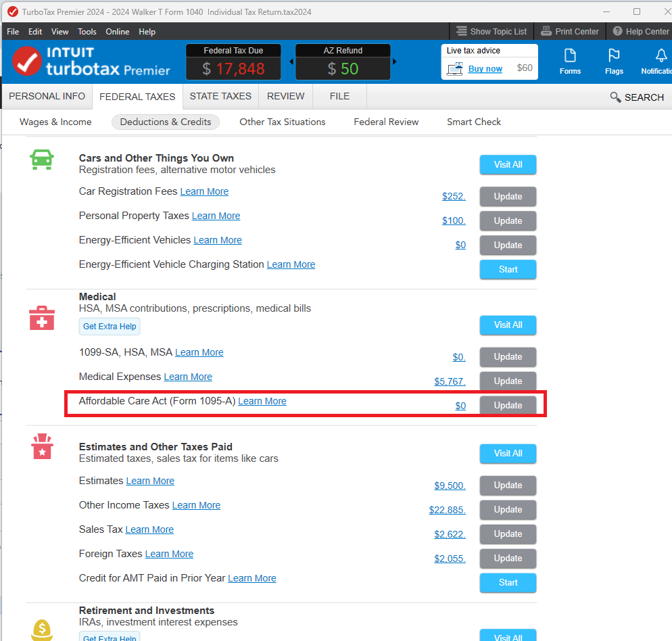The image size is (672, 641).
Task: Click the green car section icon
Action: coord(41,160)
